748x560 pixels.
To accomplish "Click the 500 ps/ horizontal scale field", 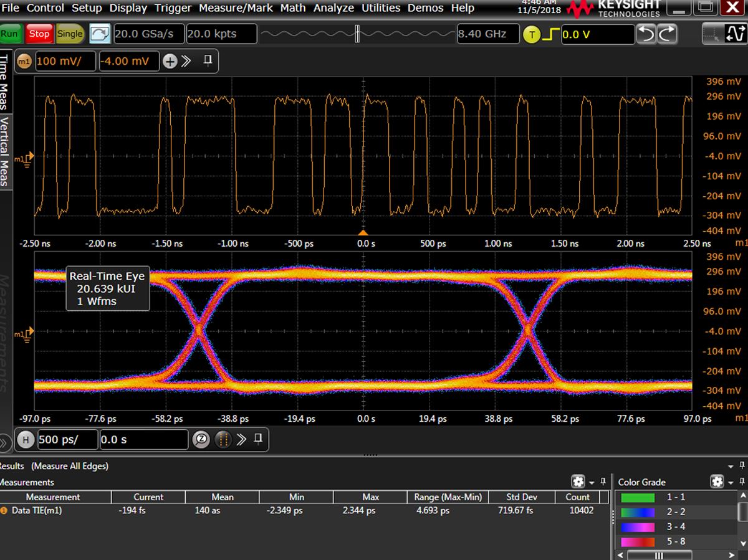I will [x=67, y=440].
